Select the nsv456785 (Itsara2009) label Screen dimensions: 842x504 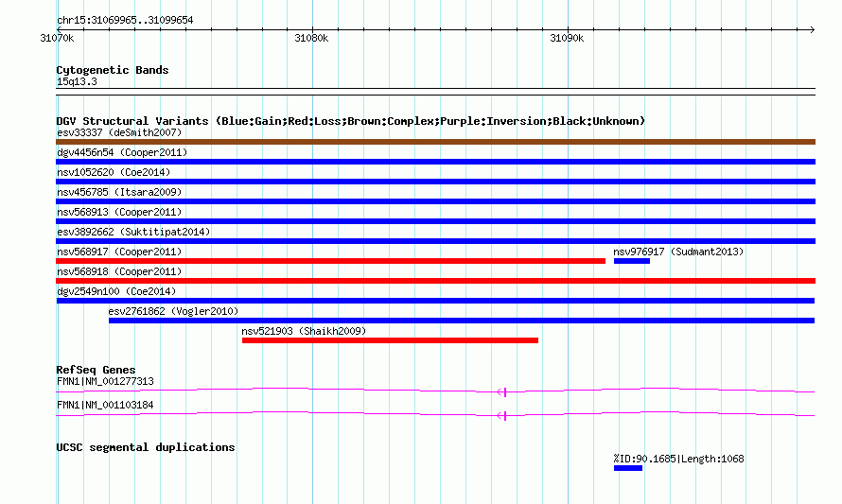[x=119, y=192]
